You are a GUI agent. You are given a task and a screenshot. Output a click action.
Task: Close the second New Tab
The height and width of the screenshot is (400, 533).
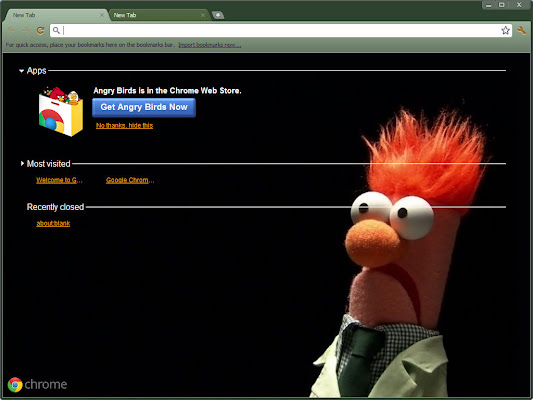point(203,15)
